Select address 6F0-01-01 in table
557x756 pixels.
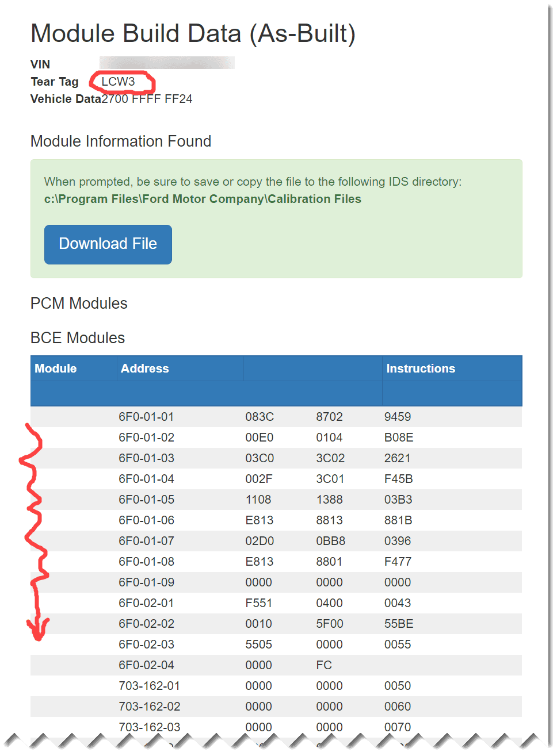tap(146, 417)
